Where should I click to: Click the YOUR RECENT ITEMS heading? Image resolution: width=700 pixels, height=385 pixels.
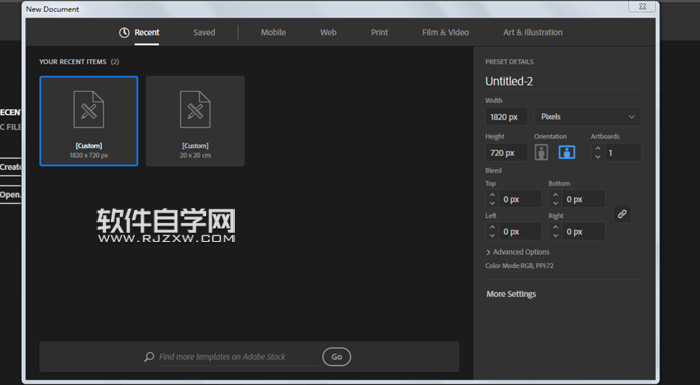coord(73,62)
